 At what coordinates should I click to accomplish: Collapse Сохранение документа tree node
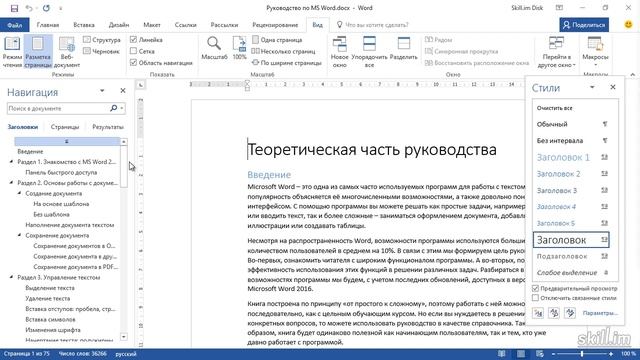20,235
